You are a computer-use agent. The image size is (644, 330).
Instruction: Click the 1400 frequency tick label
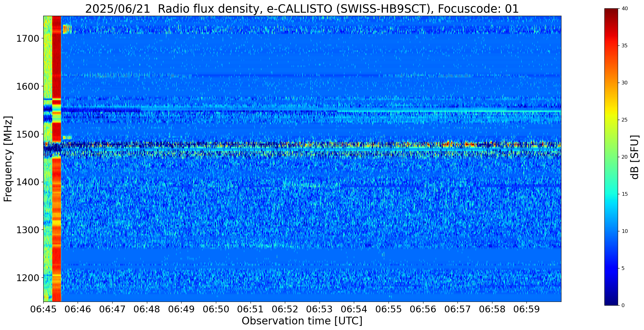[28, 182]
